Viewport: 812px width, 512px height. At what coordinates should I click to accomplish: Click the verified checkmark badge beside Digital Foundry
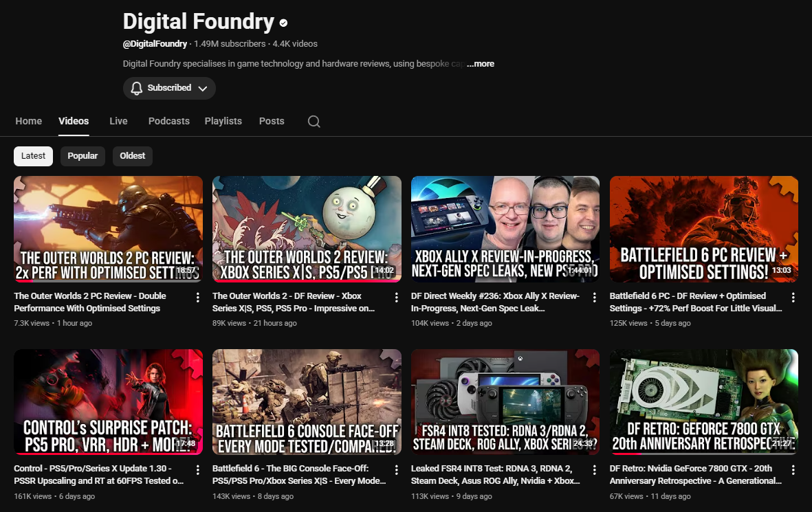click(283, 23)
